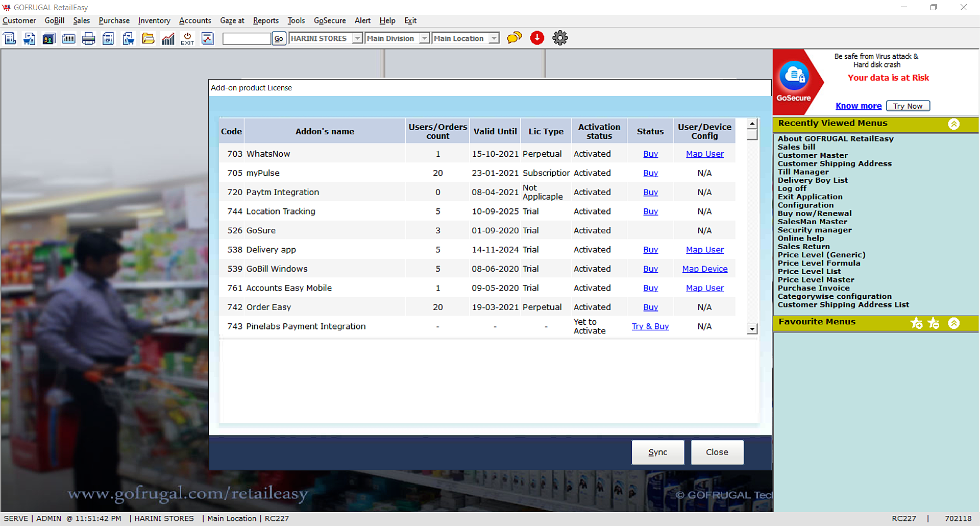
Task: Collapse the Recently Viewed Menus panel
Action: (953, 124)
